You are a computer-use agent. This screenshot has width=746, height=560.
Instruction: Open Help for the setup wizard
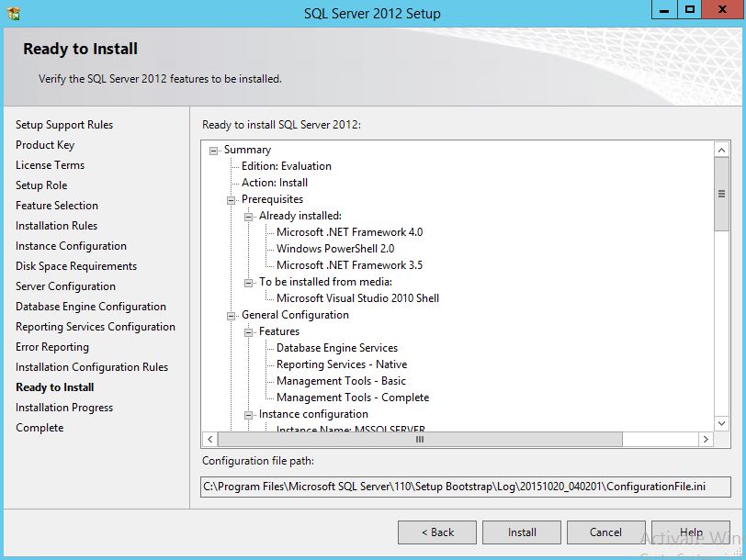pyautogui.click(x=690, y=532)
